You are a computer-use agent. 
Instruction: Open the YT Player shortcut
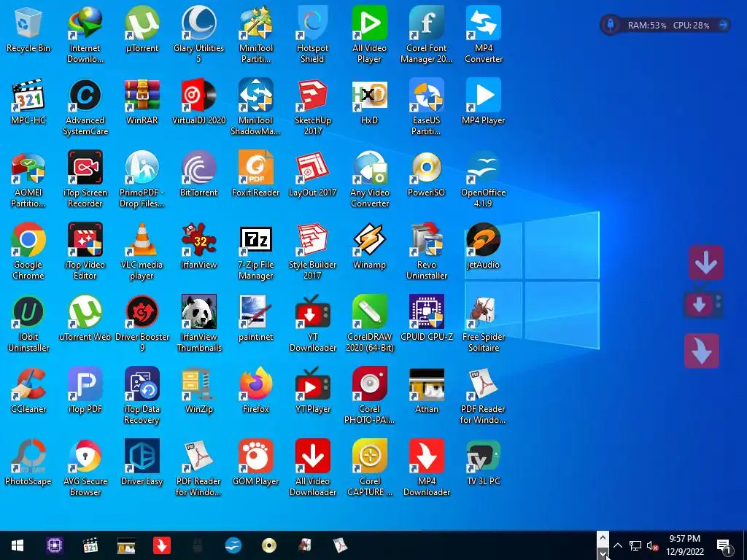click(312, 392)
